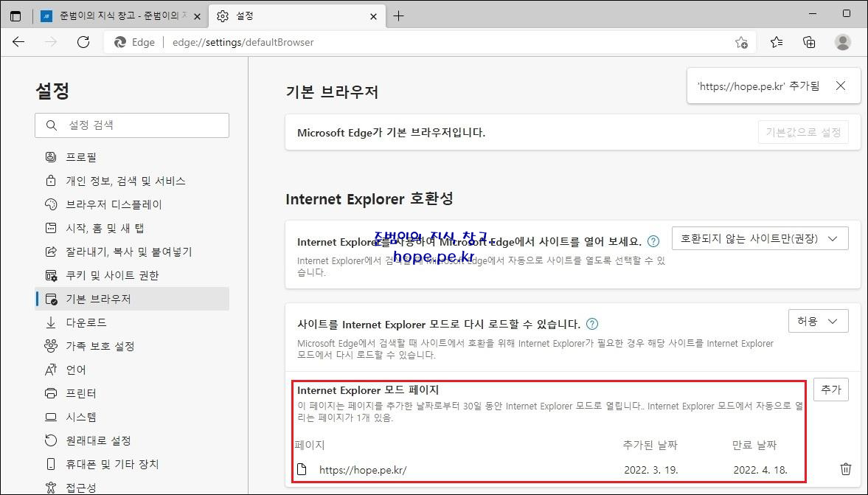Image resolution: width=868 pixels, height=495 pixels.
Task: Open the user profile avatar icon
Action: click(842, 42)
